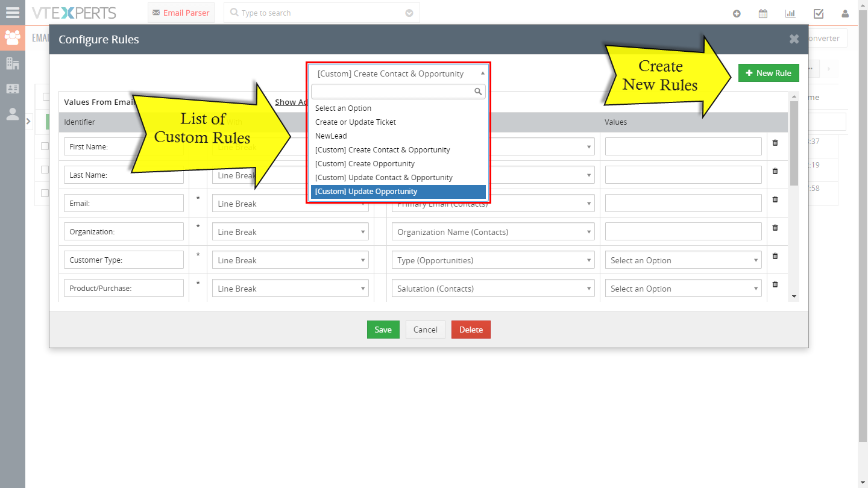The width and height of the screenshot is (868, 488).
Task: Click the 'Product/Purchase:' identifier field
Action: 124,288
